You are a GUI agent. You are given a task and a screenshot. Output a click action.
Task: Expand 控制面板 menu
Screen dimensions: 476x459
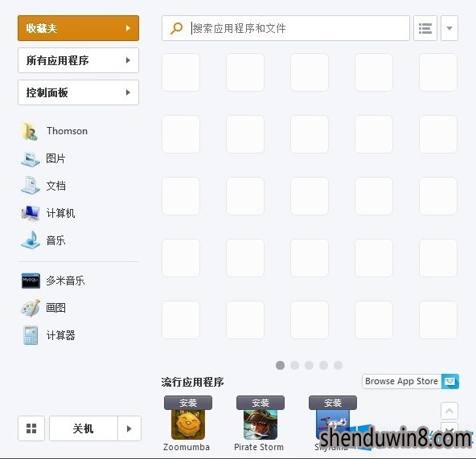click(x=78, y=92)
